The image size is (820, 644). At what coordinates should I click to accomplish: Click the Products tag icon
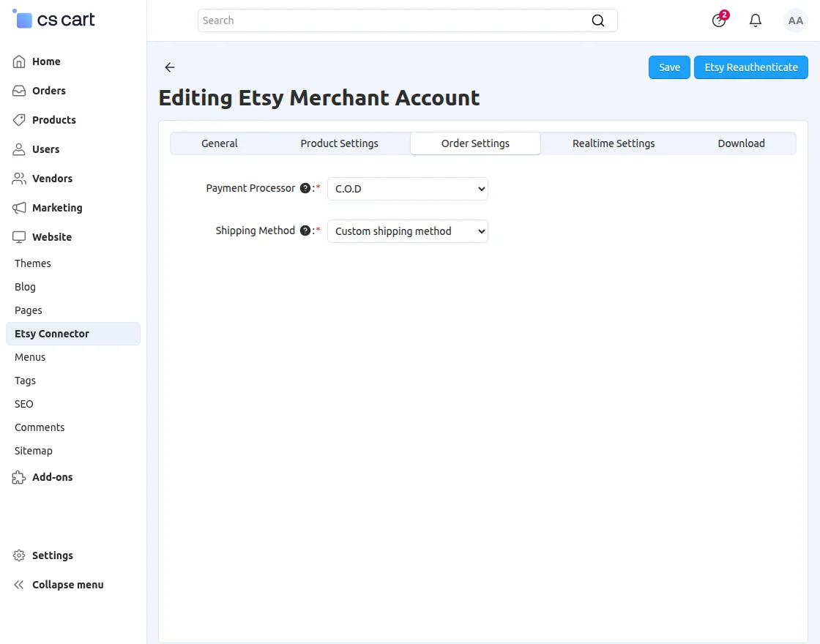[x=19, y=120]
